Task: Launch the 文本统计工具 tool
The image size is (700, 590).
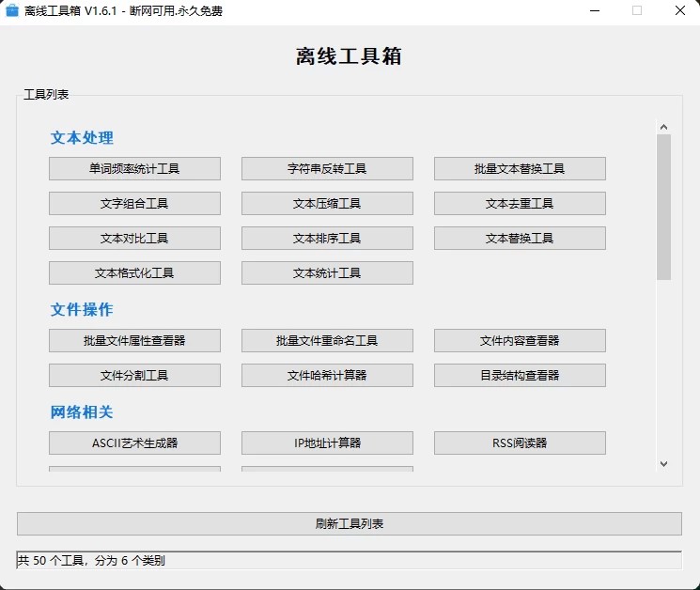Action: (327, 273)
